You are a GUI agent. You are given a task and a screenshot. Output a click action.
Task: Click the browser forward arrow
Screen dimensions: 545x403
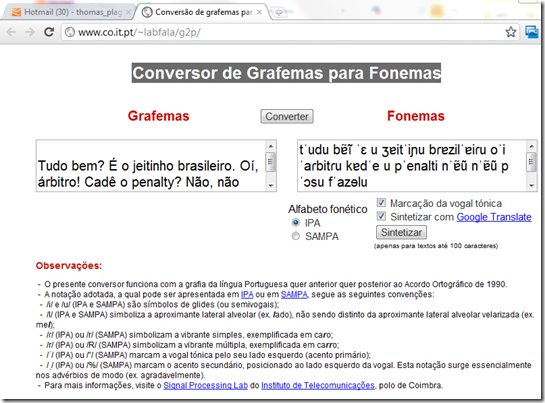(x=30, y=32)
